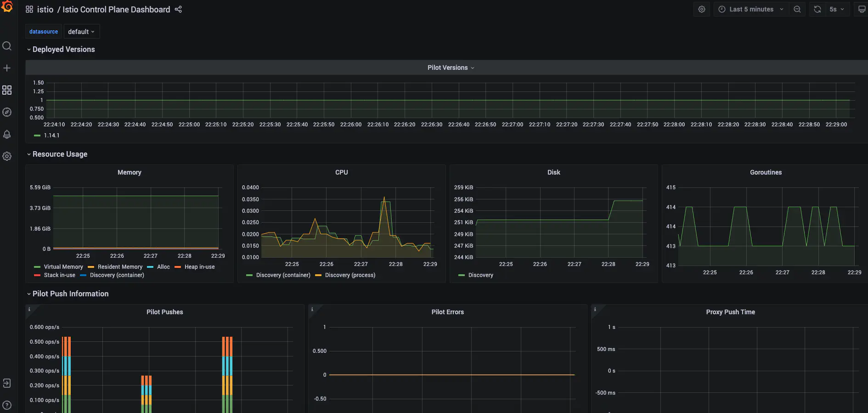
Task: Open the search dashboards icon in sidebar
Action: (7, 46)
